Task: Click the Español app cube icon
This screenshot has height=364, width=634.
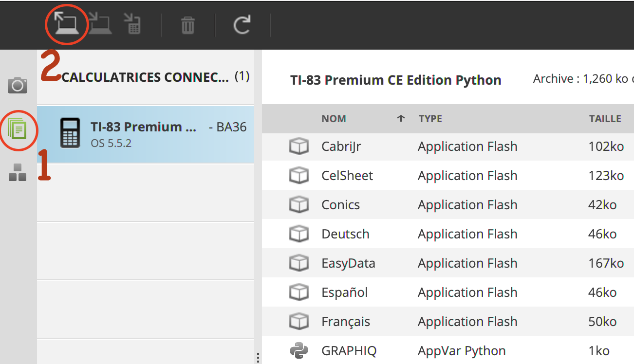Action: pyautogui.click(x=298, y=292)
